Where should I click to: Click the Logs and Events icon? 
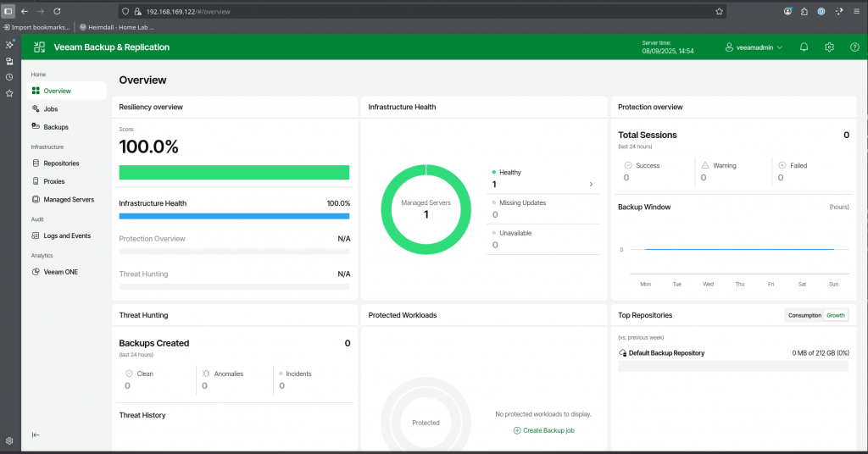tap(36, 235)
